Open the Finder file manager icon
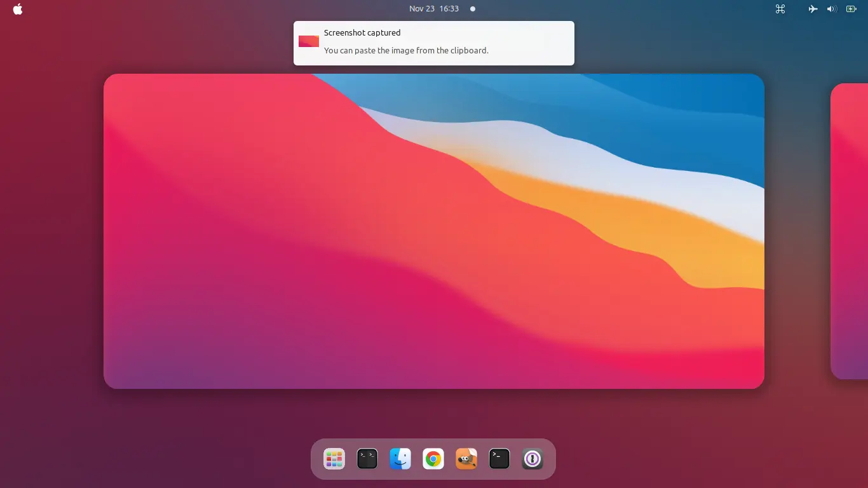Screen dimensions: 868x488 400,459
